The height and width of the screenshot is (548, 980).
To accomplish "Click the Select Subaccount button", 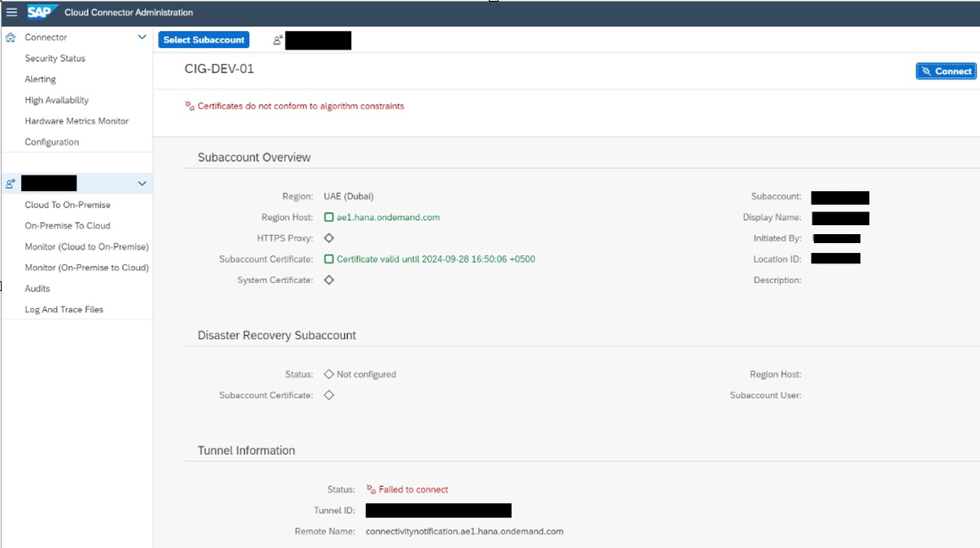I will [x=203, y=40].
